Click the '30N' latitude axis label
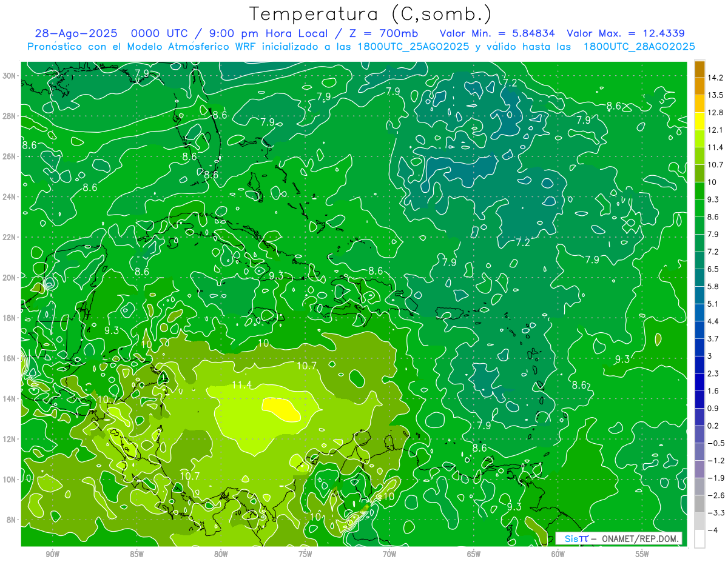Image resolution: width=728 pixels, height=562 pixels. (x=10, y=76)
